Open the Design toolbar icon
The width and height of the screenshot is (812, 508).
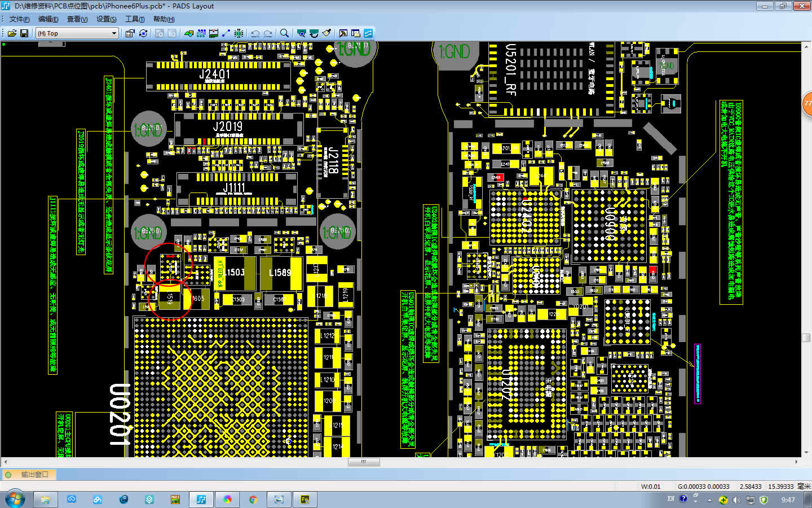(x=201, y=33)
